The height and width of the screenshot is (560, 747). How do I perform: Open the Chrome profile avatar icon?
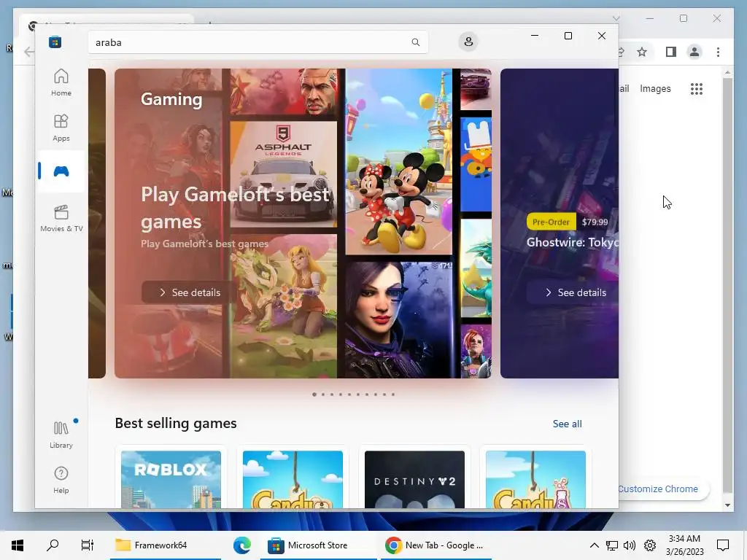pyautogui.click(x=694, y=52)
